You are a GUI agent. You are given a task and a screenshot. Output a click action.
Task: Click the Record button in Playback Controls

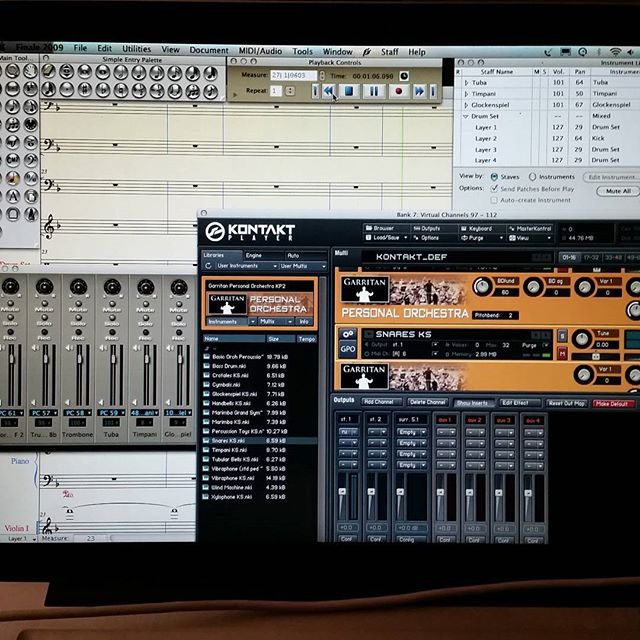tap(398, 91)
